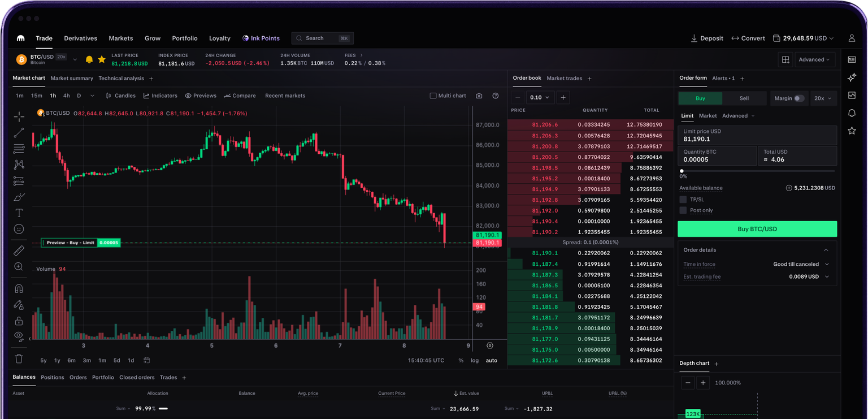
Task: Open the Derivatives menu
Action: point(80,38)
